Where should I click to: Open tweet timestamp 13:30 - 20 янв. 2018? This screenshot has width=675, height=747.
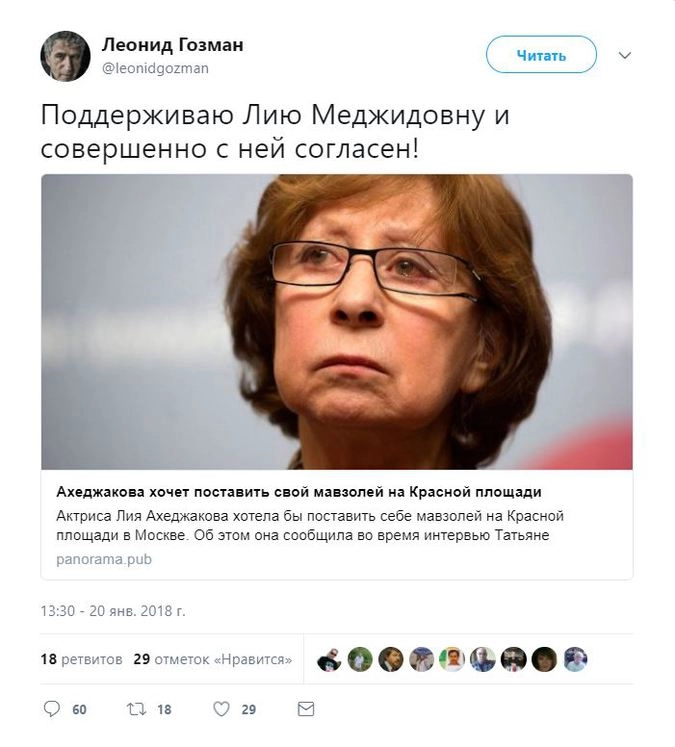coord(113,611)
